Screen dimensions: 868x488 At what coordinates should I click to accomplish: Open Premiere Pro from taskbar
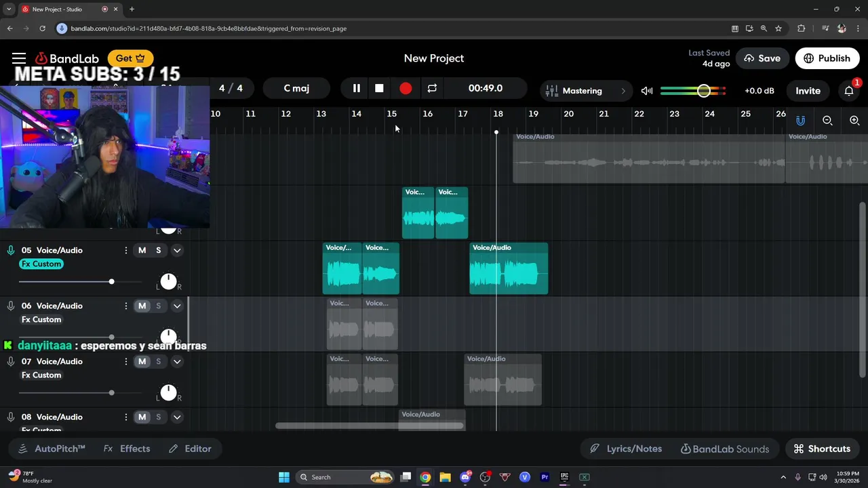545,477
